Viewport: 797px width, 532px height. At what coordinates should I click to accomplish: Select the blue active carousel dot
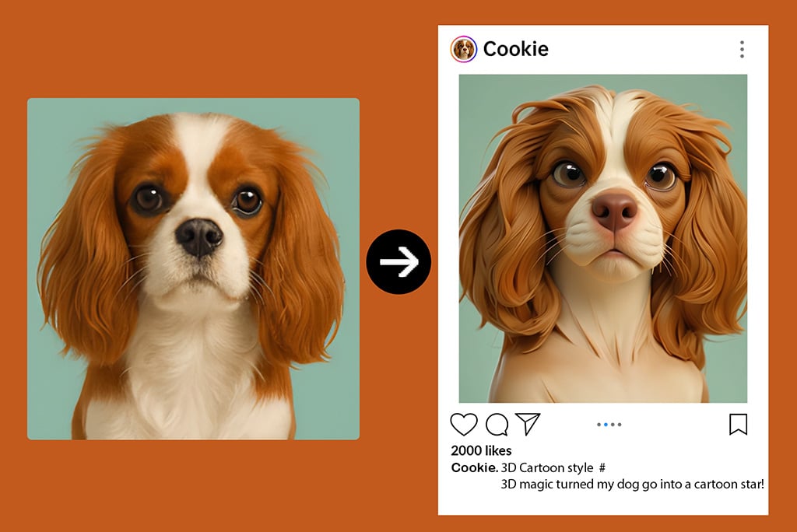point(606,425)
